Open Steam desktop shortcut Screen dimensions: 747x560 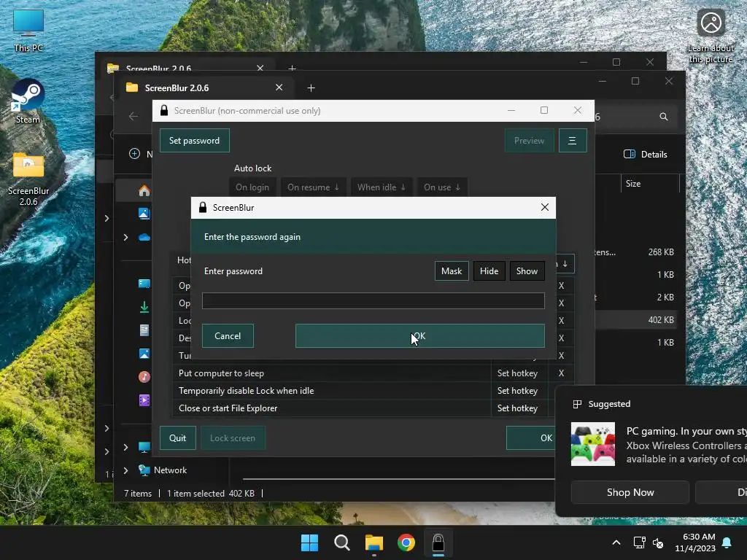coord(28,102)
